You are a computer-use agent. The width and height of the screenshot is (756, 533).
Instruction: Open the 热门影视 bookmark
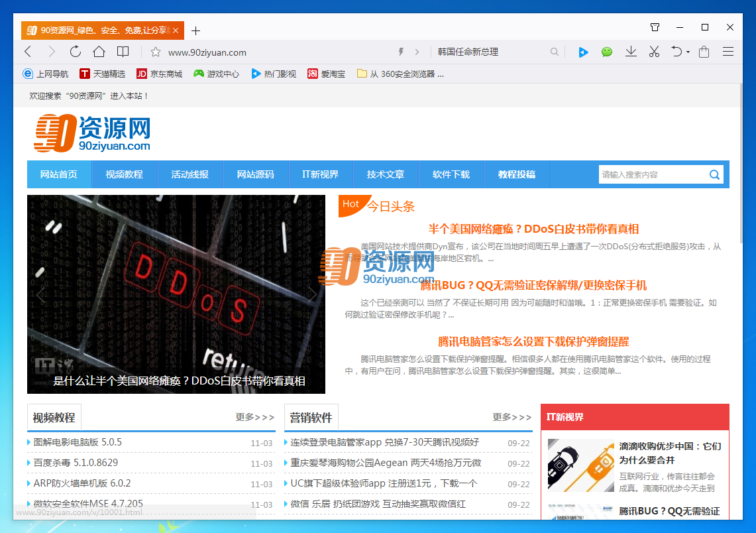(274, 74)
